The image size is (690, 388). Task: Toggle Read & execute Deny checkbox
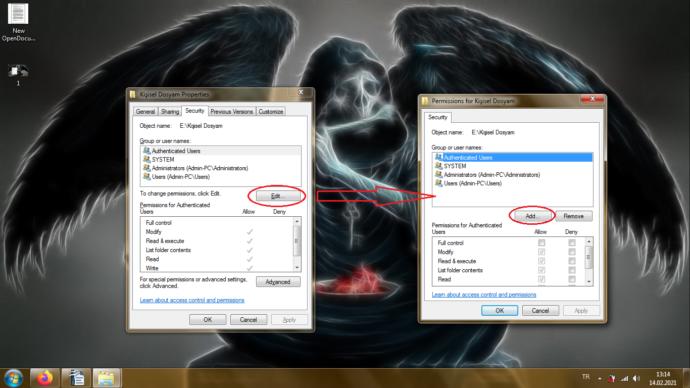pos(572,261)
